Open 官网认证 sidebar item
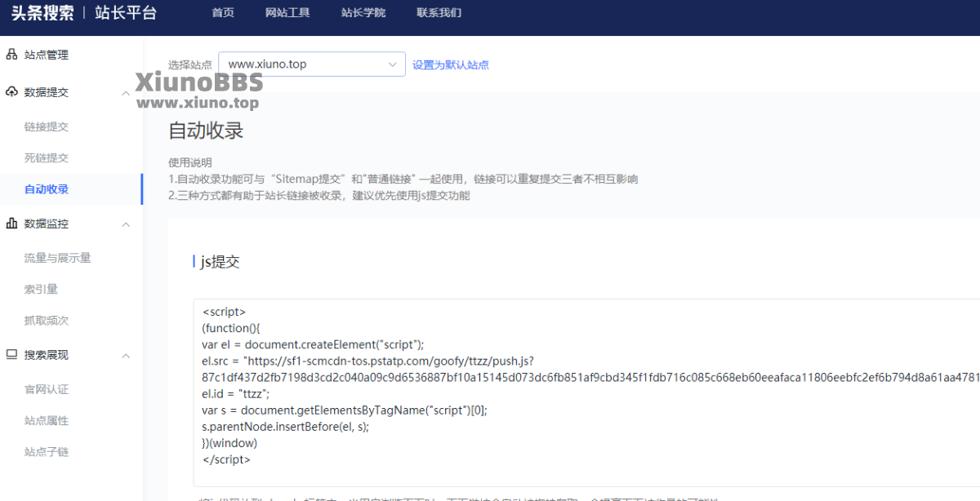This screenshot has height=501, width=980. [x=47, y=389]
